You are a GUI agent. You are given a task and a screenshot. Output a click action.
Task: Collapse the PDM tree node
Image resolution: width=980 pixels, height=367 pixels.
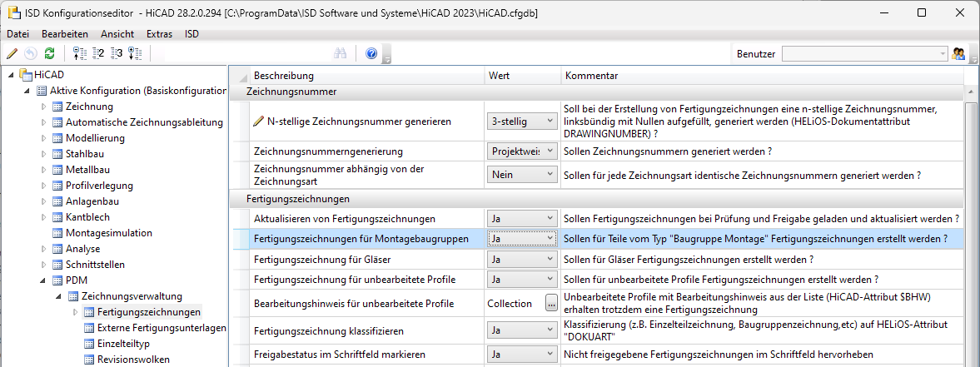(x=44, y=280)
